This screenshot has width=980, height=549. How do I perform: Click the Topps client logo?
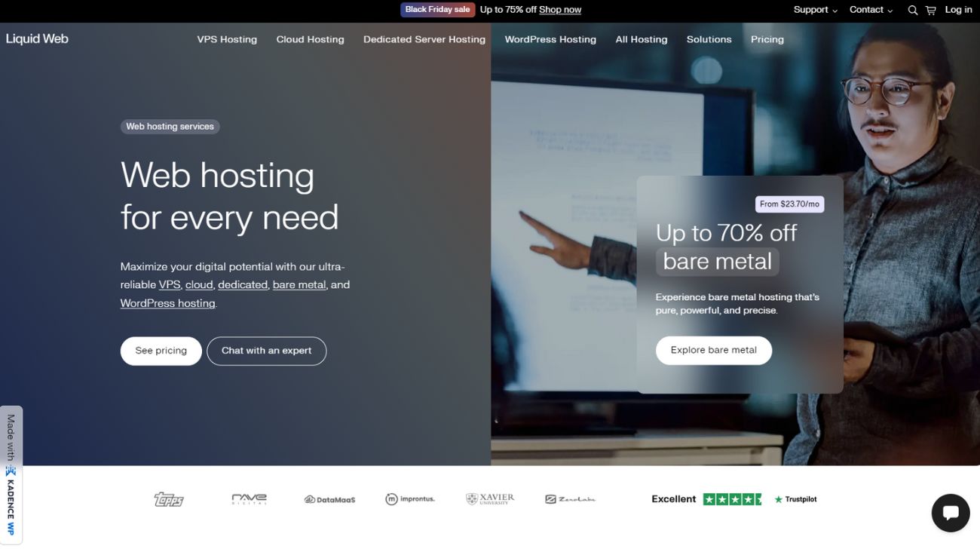point(169,499)
